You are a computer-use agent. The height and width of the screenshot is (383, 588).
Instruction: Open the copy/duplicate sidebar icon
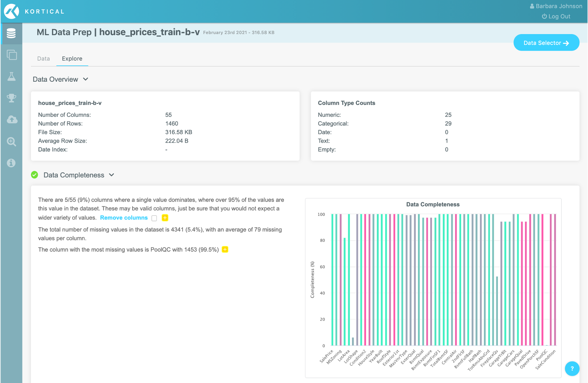pyautogui.click(x=12, y=55)
